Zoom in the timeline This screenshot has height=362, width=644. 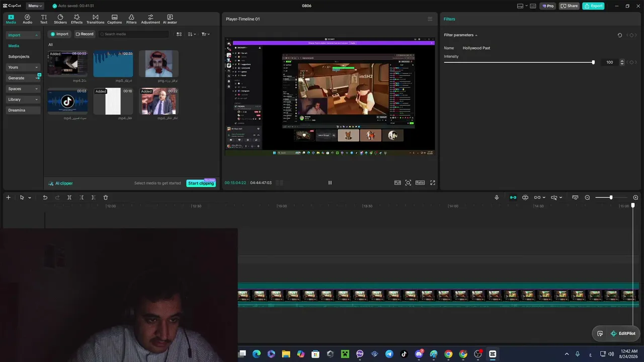pos(635,198)
